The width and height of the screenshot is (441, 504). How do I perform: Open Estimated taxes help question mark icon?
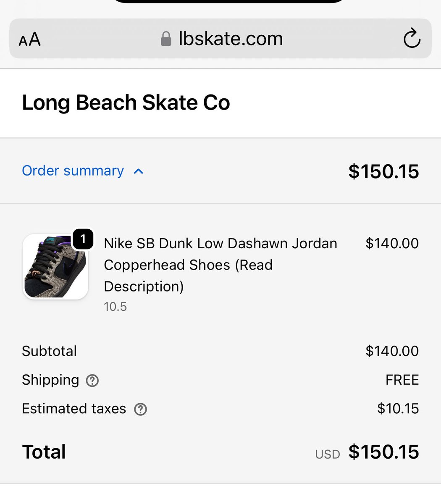tap(140, 409)
